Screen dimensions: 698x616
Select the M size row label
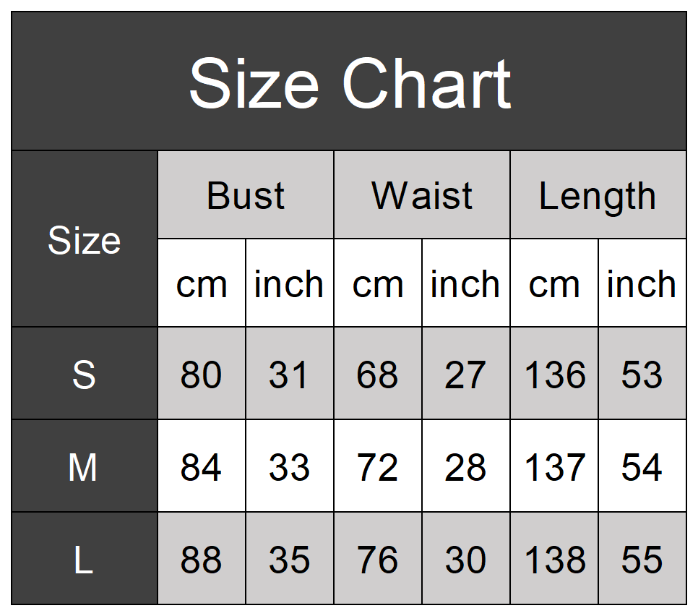point(85,466)
